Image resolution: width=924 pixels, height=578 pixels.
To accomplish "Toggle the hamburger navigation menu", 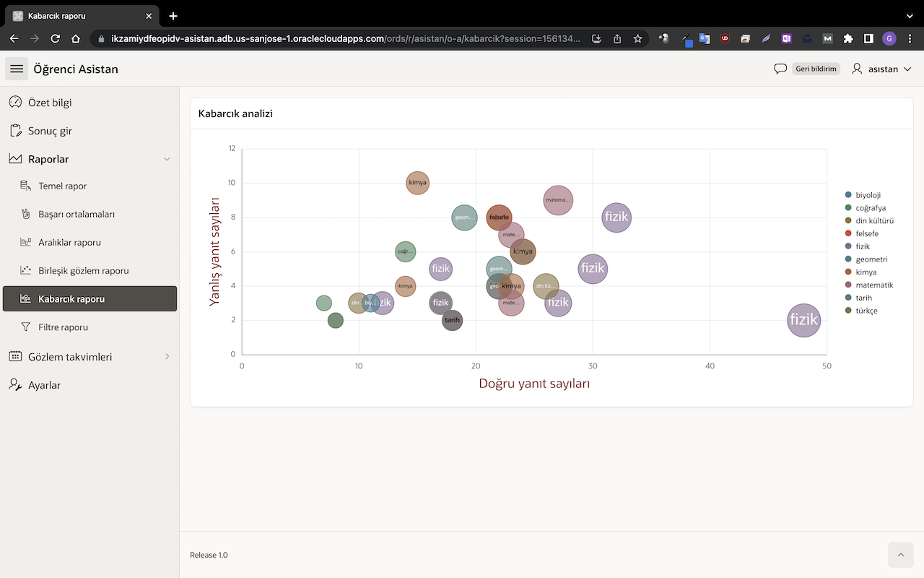I will point(17,69).
